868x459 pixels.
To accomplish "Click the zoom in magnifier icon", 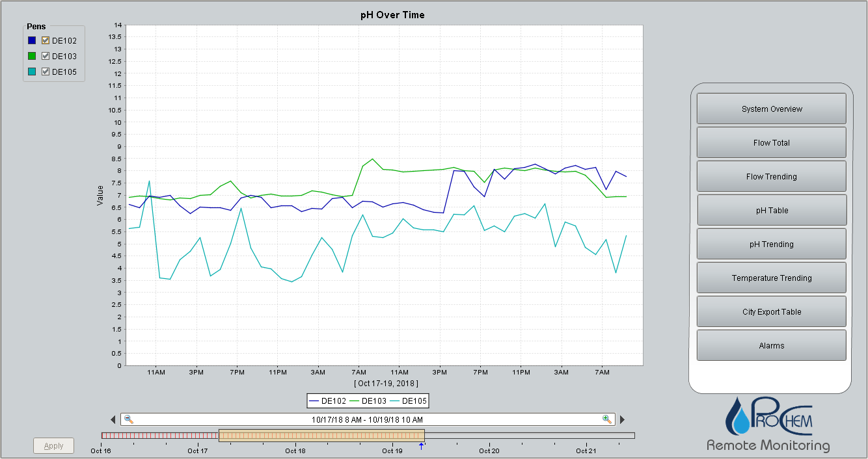I will (607, 419).
